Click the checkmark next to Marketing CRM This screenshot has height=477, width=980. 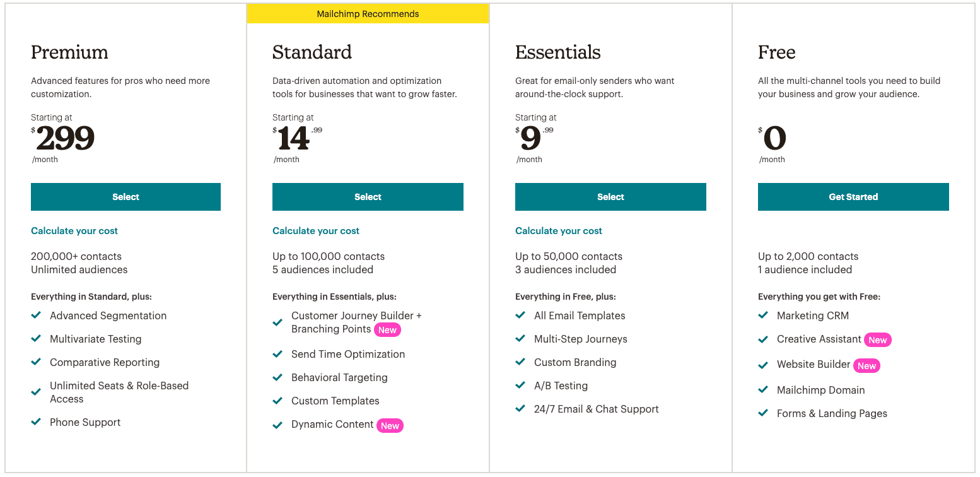tap(763, 315)
